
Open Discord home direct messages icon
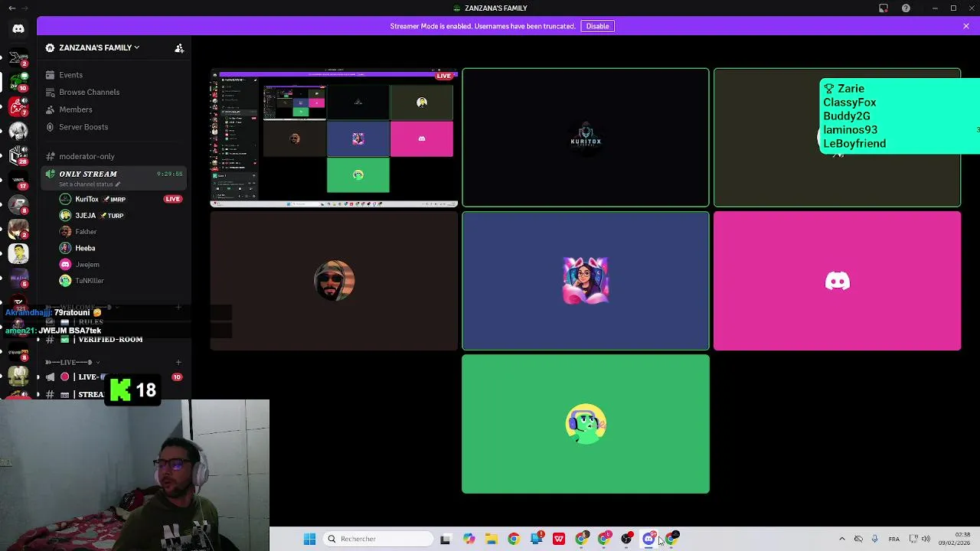pyautogui.click(x=18, y=29)
